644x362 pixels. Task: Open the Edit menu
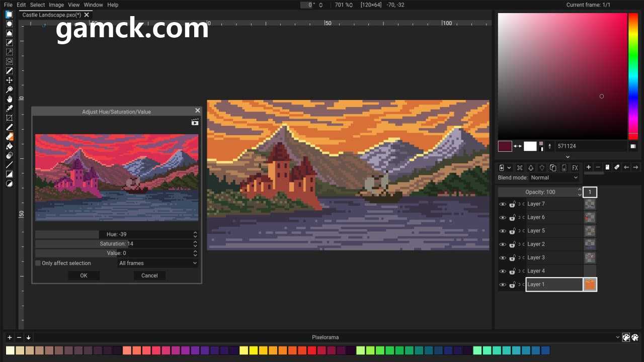(x=21, y=5)
